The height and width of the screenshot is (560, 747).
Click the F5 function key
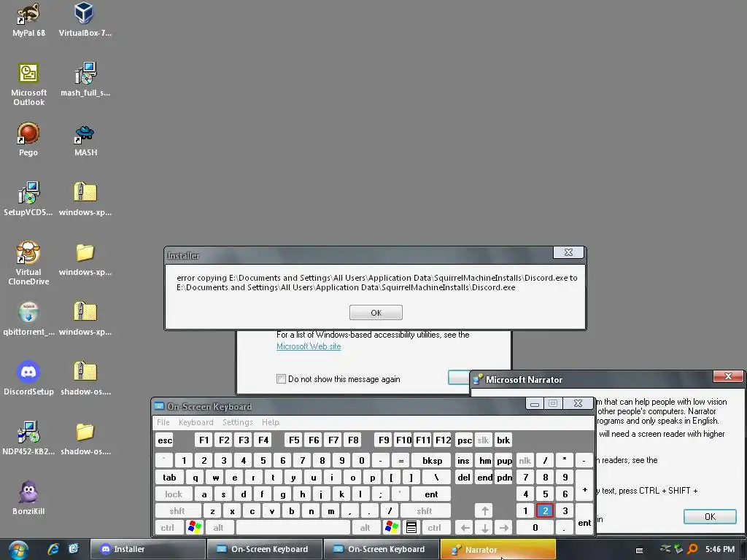tap(294, 440)
